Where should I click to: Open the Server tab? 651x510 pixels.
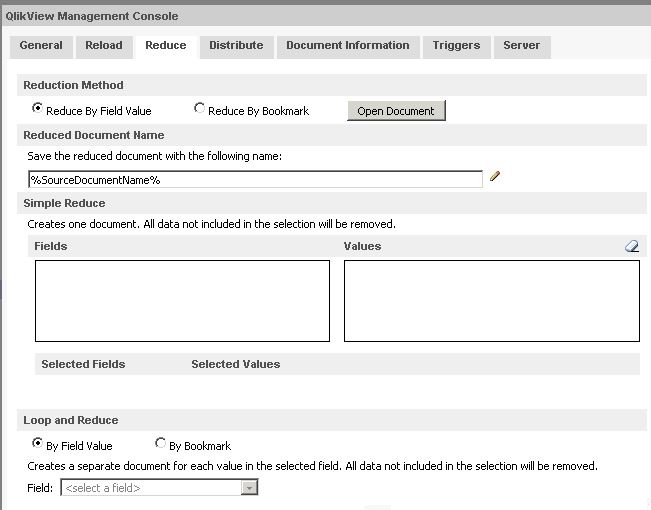521,46
